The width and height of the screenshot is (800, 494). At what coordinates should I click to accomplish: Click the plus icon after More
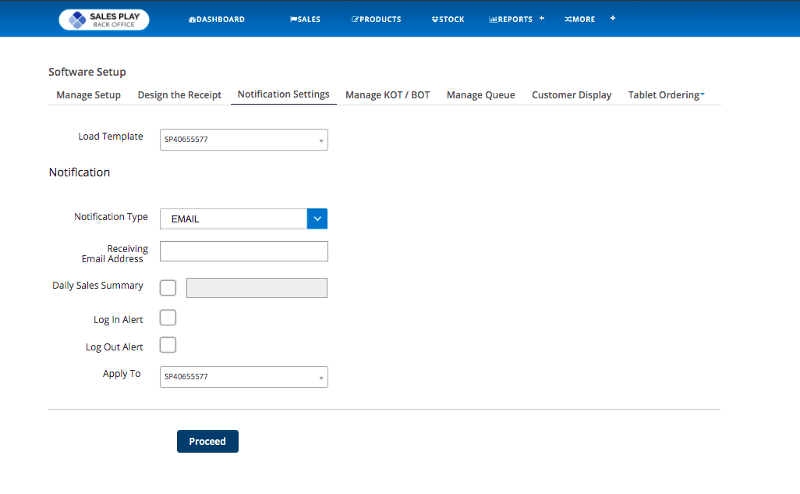pyautogui.click(x=612, y=18)
